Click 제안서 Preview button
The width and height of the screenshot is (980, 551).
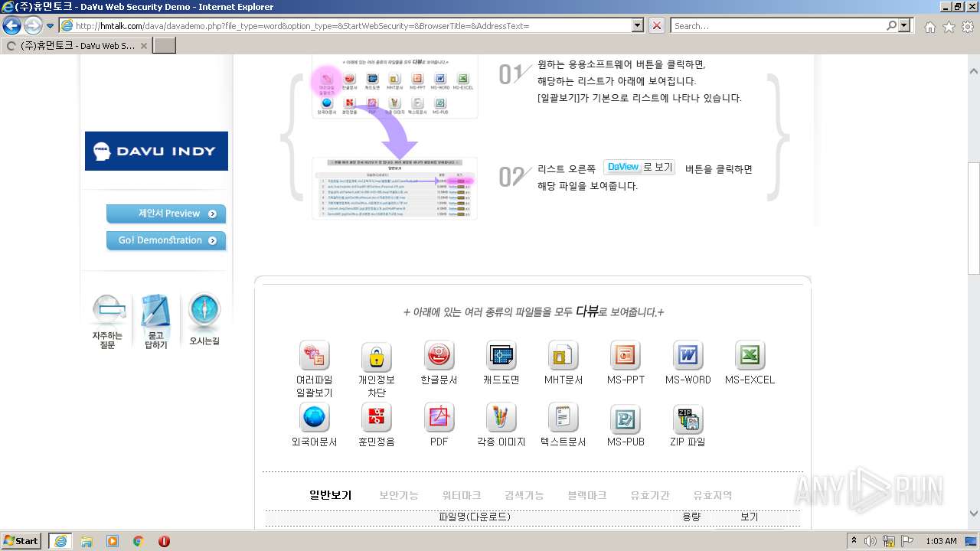click(166, 214)
